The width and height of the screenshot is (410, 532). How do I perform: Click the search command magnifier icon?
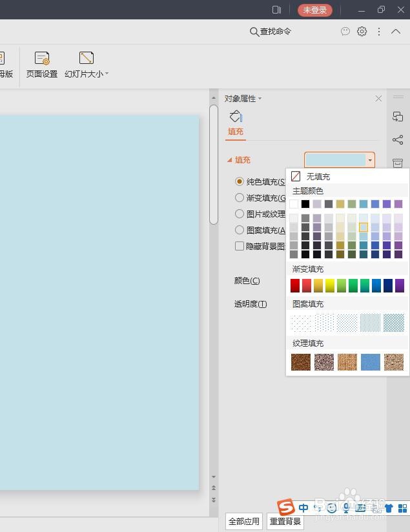[x=254, y=32]
